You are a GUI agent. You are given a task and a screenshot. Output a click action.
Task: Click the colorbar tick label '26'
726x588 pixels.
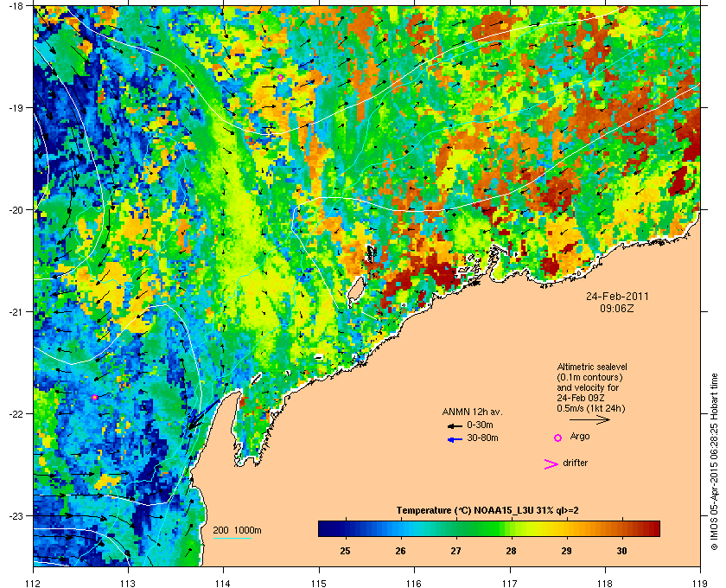pos(400,551)
